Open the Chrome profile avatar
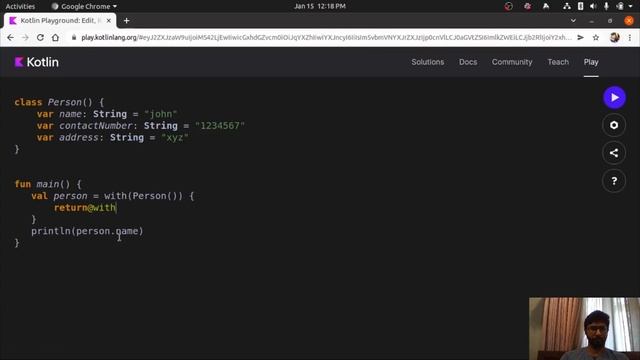The height and width of the screenshot is (360, 640). [614, 38]
